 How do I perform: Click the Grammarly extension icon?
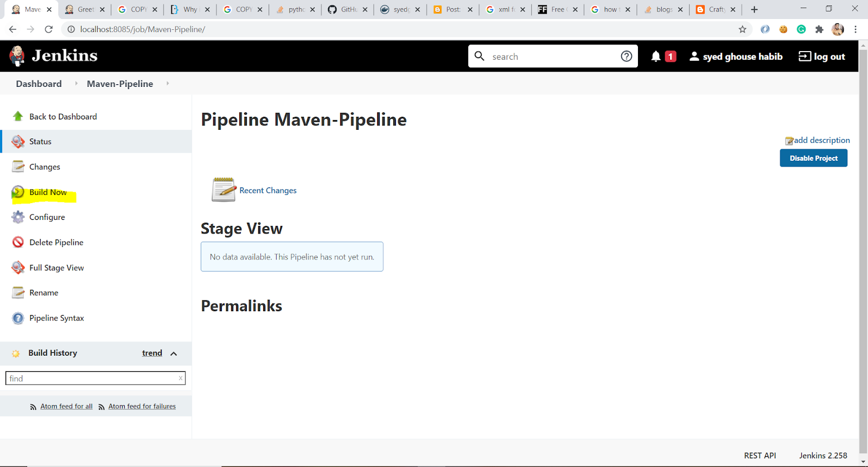(801, 29)
